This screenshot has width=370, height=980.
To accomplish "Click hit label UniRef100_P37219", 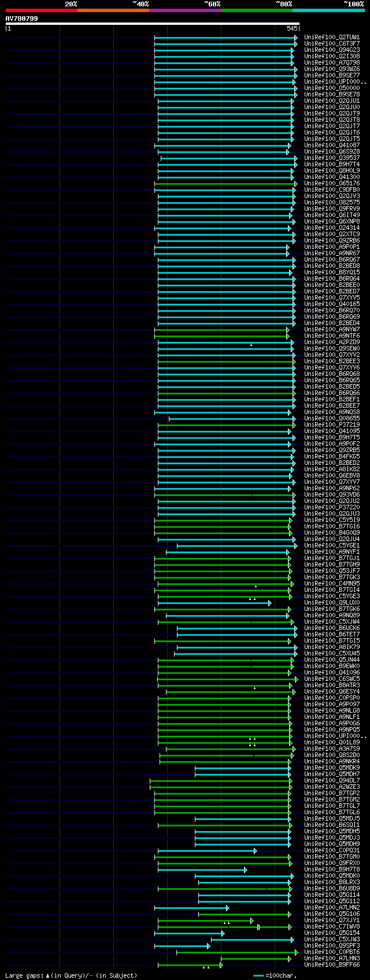I will (332, 424).
